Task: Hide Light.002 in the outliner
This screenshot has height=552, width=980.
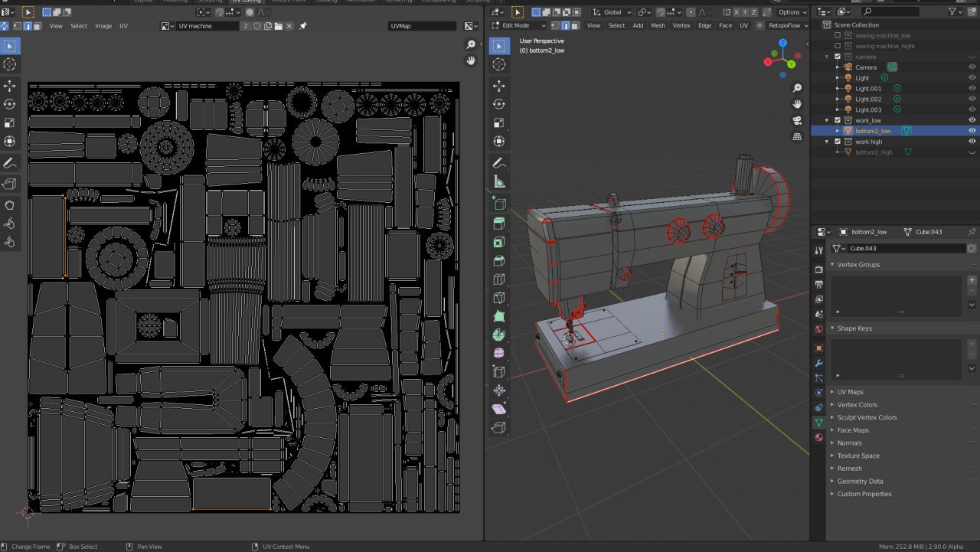Action: [x=972, y=99]
